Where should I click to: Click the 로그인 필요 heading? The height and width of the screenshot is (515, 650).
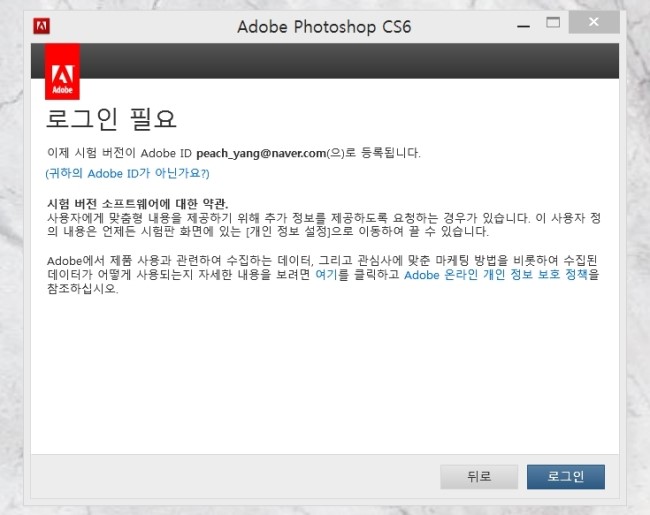pyautogui.click(x=111, y=119)
